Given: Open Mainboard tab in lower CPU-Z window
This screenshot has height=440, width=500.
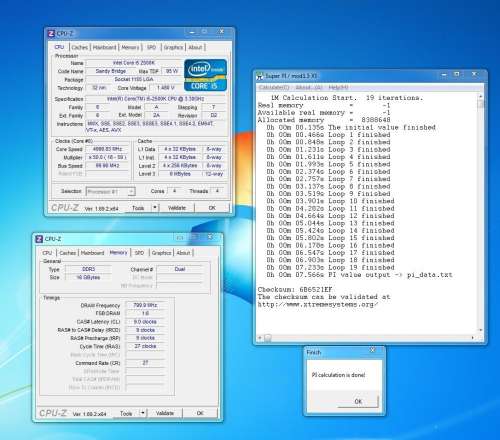Looking at the screenshot, I should (x=92, y=253).
